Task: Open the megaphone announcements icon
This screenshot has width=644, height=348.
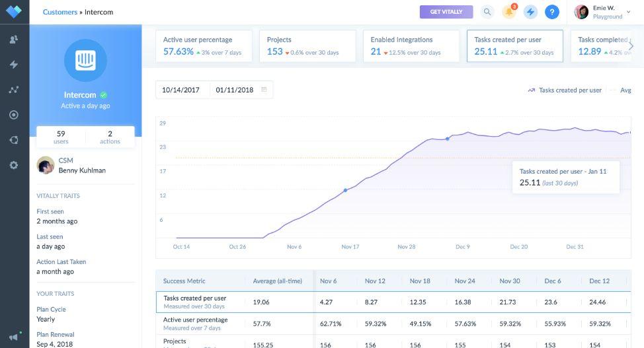Action: (x=14, y=337)
